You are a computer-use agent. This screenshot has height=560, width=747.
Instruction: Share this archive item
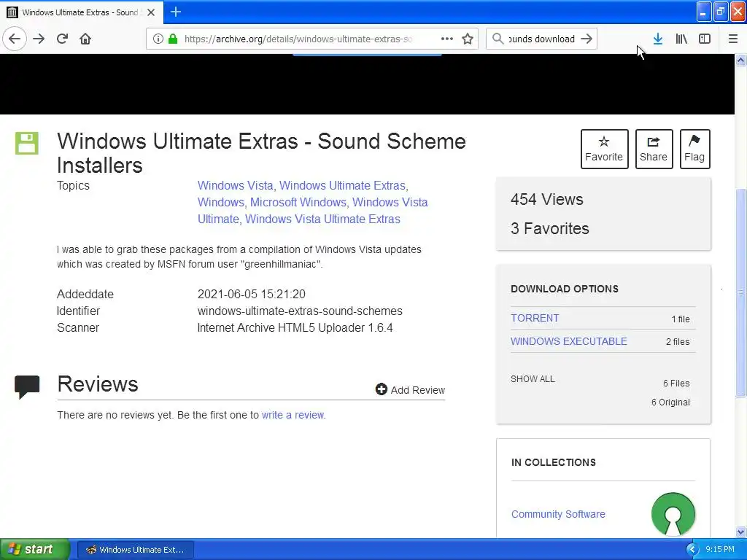coord(654,149)
